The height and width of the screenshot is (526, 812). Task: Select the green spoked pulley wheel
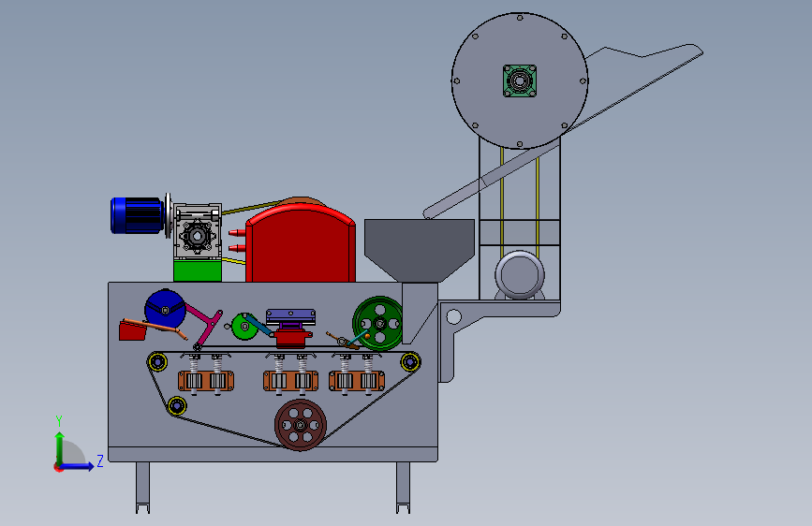click(x=379, y=324)
